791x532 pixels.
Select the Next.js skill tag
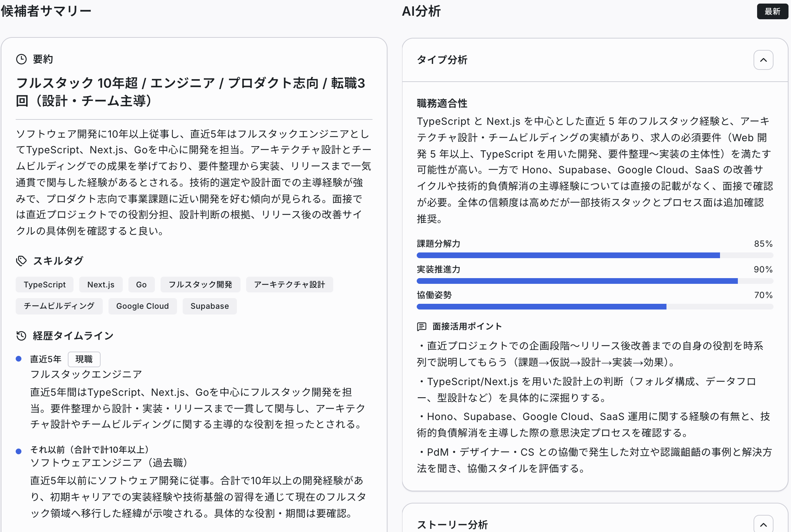click(x=101, y=285)
